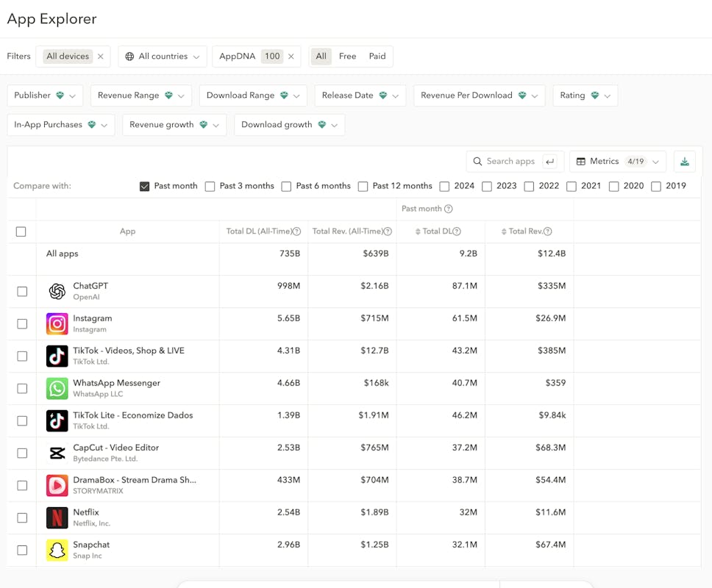
Task: Select the ChatGPT row checkbox
Action: pos(22,292)
